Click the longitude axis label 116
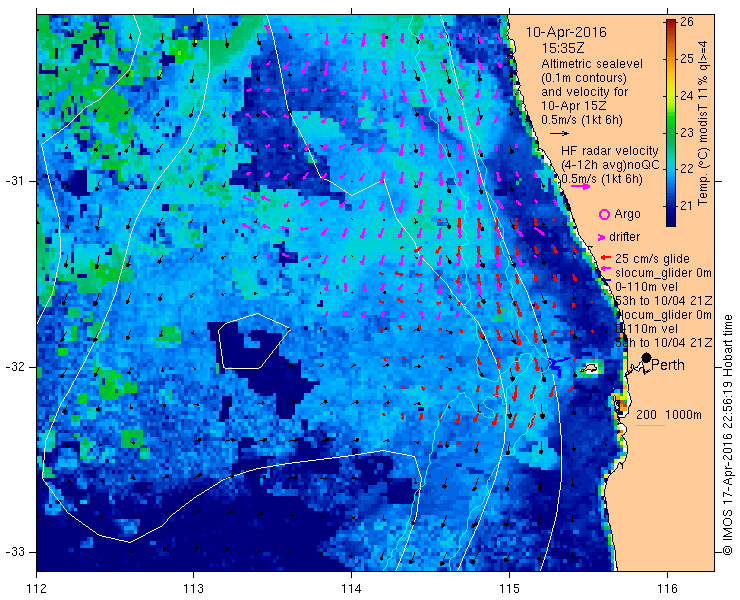 [x=667, y=589]
